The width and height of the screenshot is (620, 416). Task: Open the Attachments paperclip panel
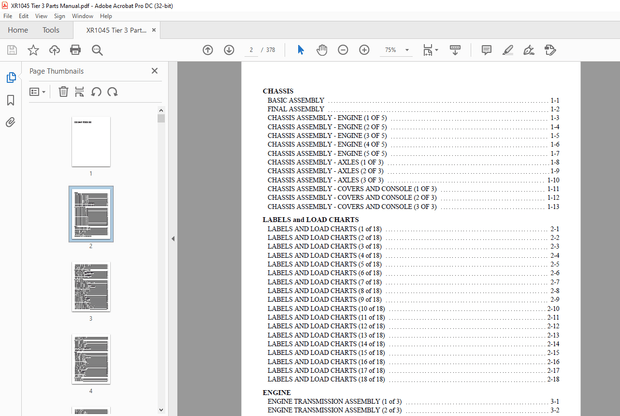11,122
